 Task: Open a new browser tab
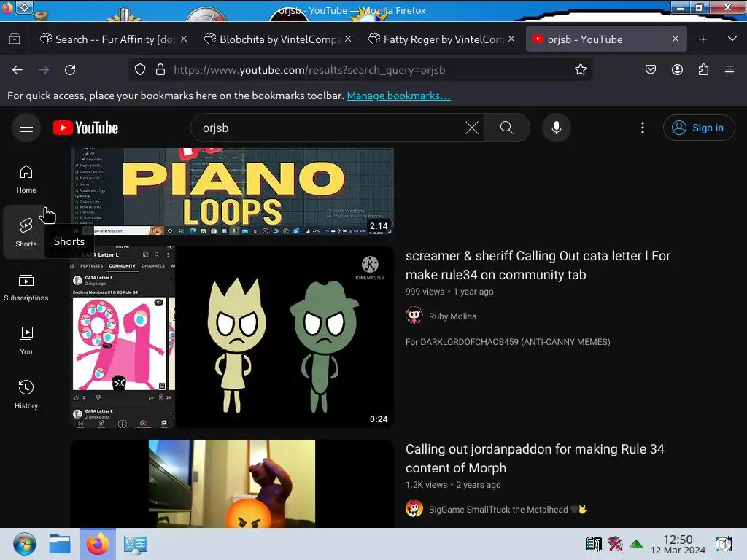coord(703,39)
